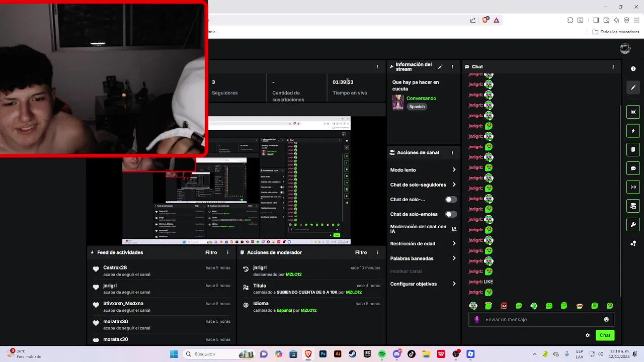Insert the halo green emote
Image resolution: width=644 pixels, height=362 pixels.
tap(488, 306)
